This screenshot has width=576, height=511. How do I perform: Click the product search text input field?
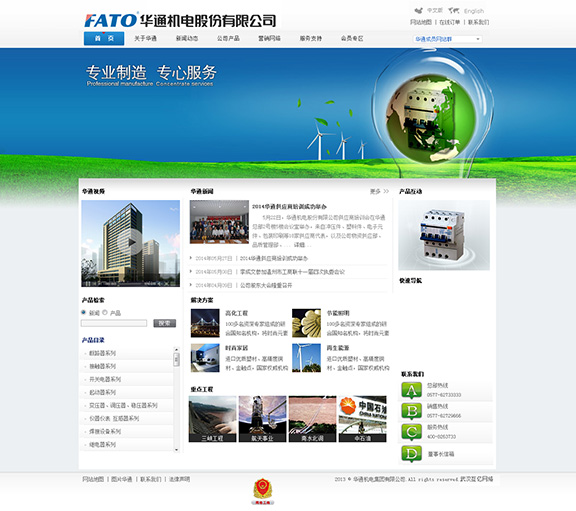(114, 323)
